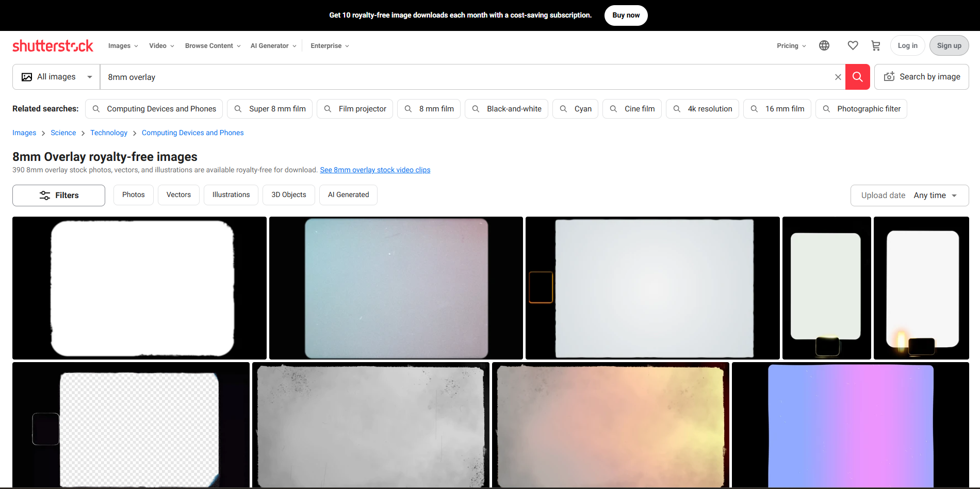Enable the Vectors result filter
980x489 pixels.
pos(178,194)
